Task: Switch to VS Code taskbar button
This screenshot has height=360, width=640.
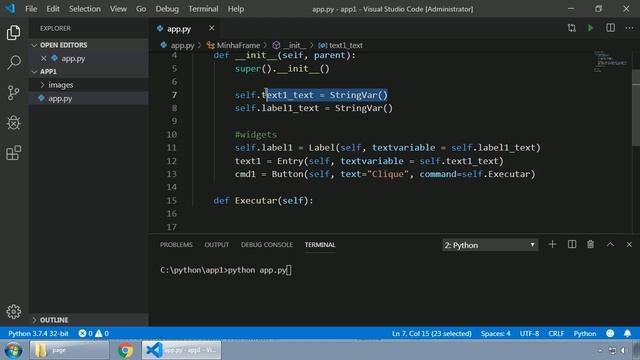Action: pyautogui.click(x=182, y=351)
